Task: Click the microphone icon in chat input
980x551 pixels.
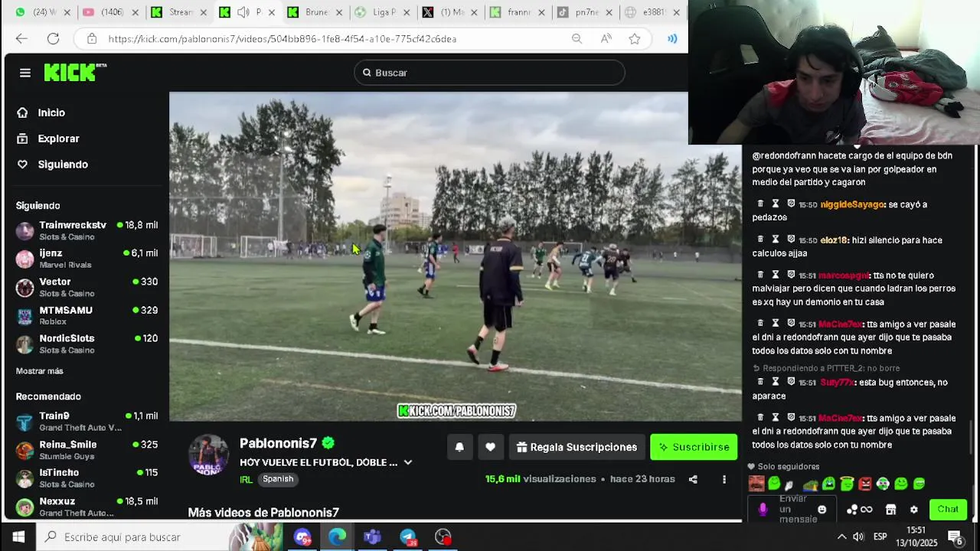Action: 763,509
